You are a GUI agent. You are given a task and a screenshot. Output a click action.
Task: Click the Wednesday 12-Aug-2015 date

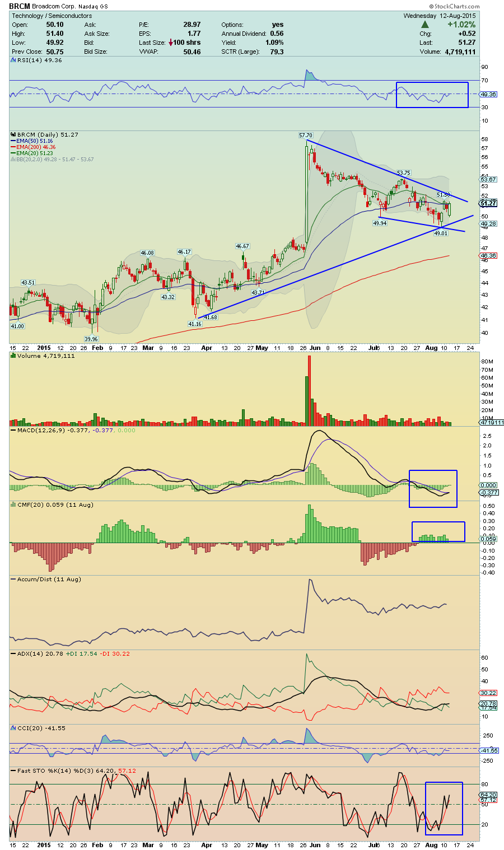pos(440,16)
